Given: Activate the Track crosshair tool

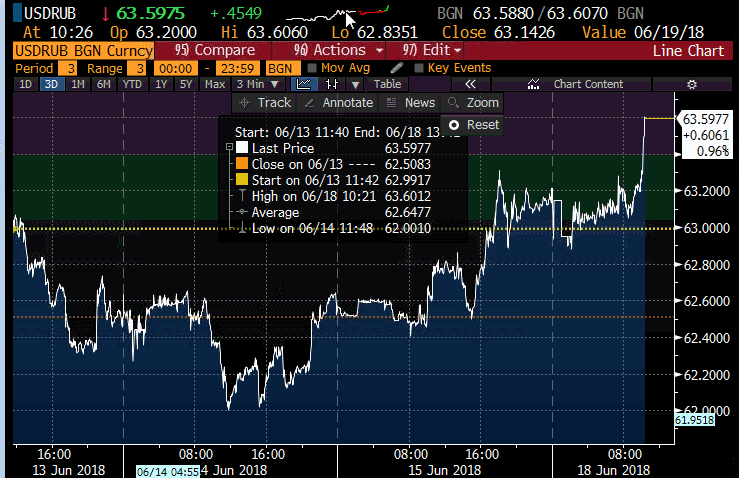Looking at the screenshot, I should coord(265,103).
